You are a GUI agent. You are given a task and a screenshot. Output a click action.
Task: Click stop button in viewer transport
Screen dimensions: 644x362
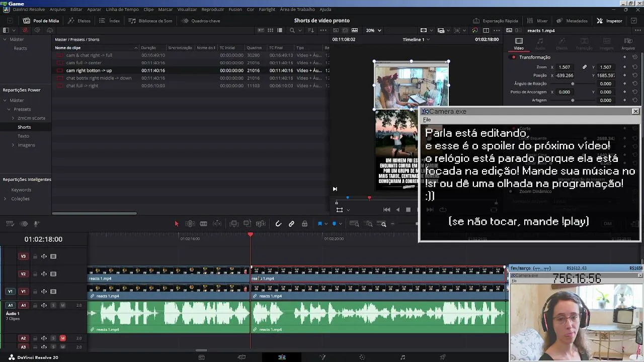pyautogui.click(x=408, y=210)
